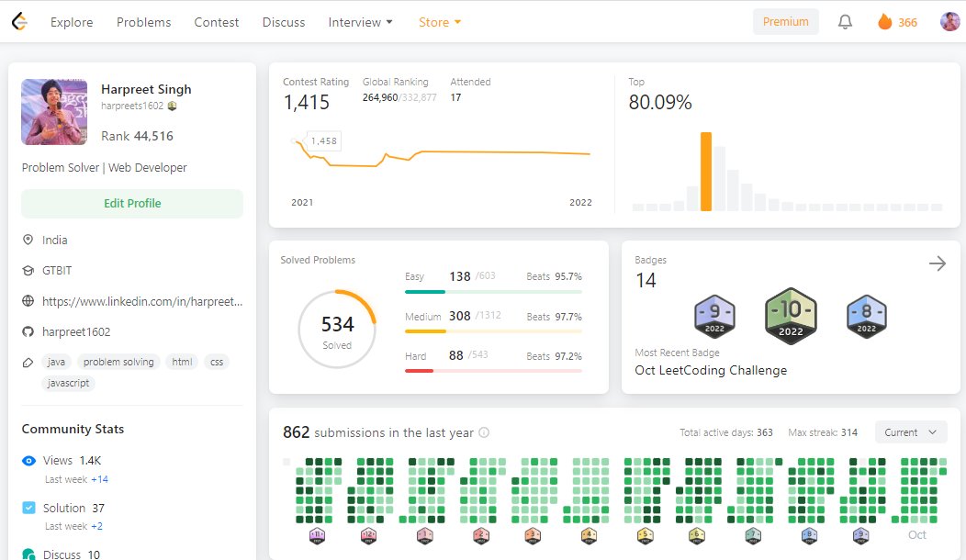Click the Edit Profile button
This screenshot has width=966, height=560.
pyautogui.click(x=132, y=203)
